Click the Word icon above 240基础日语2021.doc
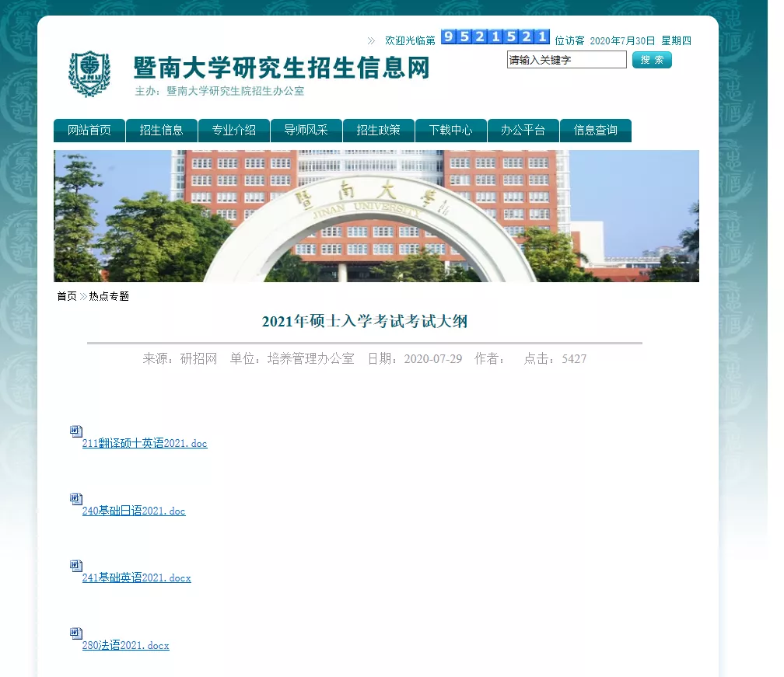The width and height of the screenshot is (784, 677). (x=75, y=497)
